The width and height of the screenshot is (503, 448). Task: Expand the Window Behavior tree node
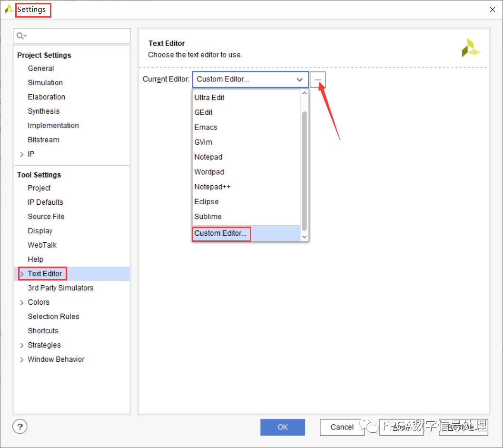[22, 360]
